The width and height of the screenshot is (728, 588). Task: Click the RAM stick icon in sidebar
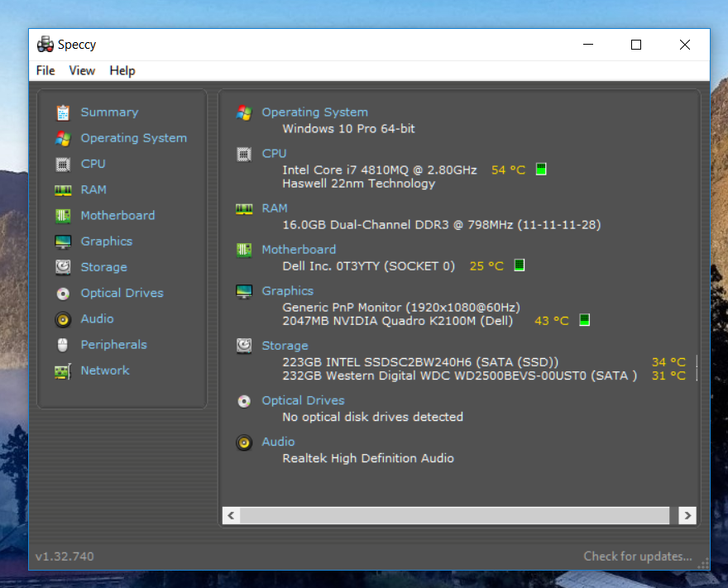pyautogui.click(x=63, y=190)
